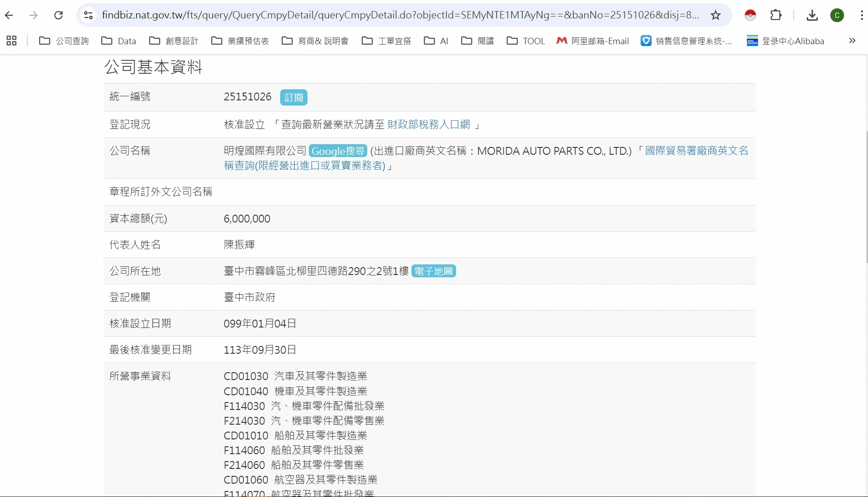The width and height of the screenshot is (868, 497).
Task: Open the 阿里邮箱-Email bookmark
Action: 592,41
